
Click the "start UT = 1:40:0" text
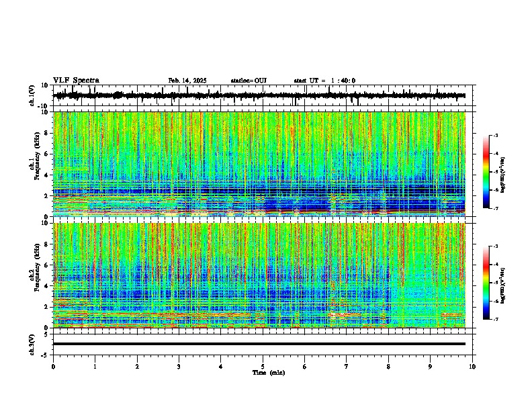click(324, 81)
